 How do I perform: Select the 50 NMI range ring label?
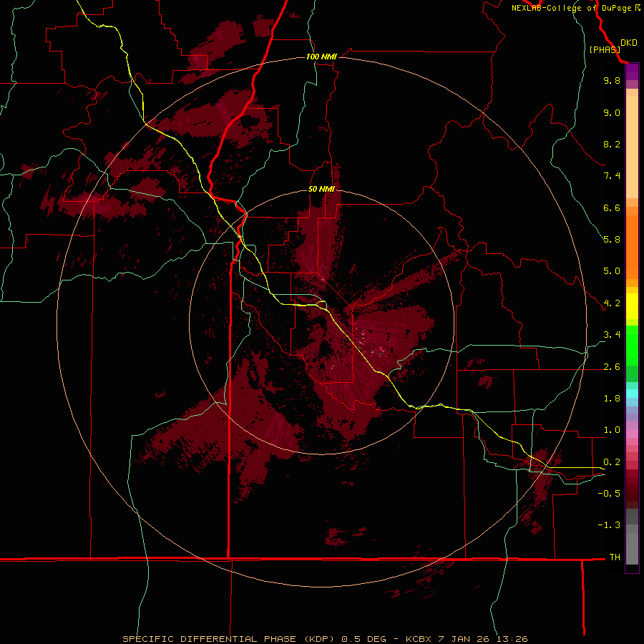point(321,189)
